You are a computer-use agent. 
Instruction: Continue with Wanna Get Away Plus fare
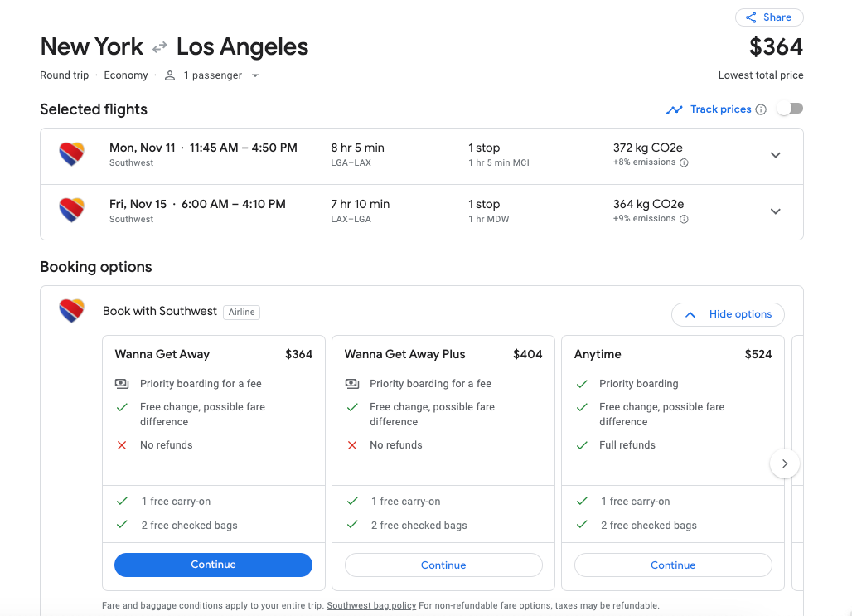click(443, 565)
